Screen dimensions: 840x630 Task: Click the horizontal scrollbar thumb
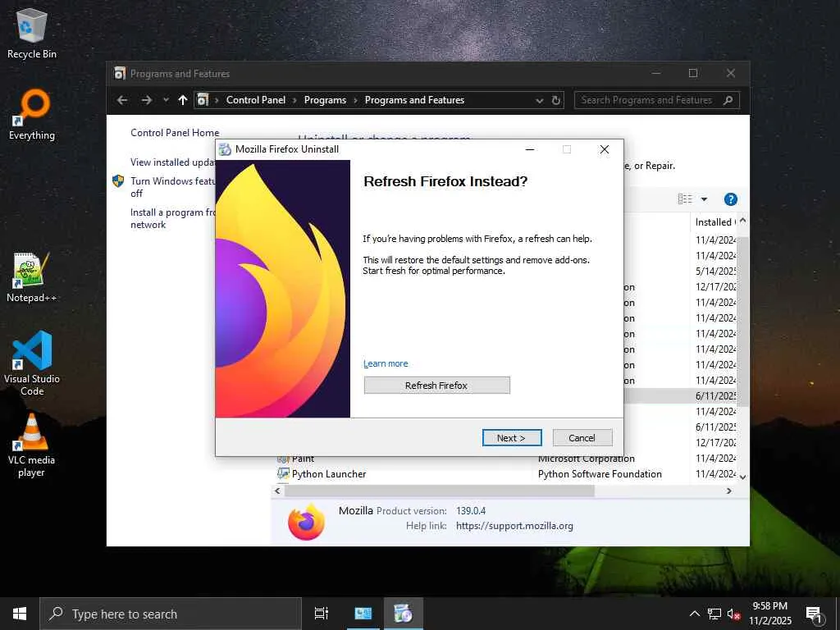(x=440, y=491)
